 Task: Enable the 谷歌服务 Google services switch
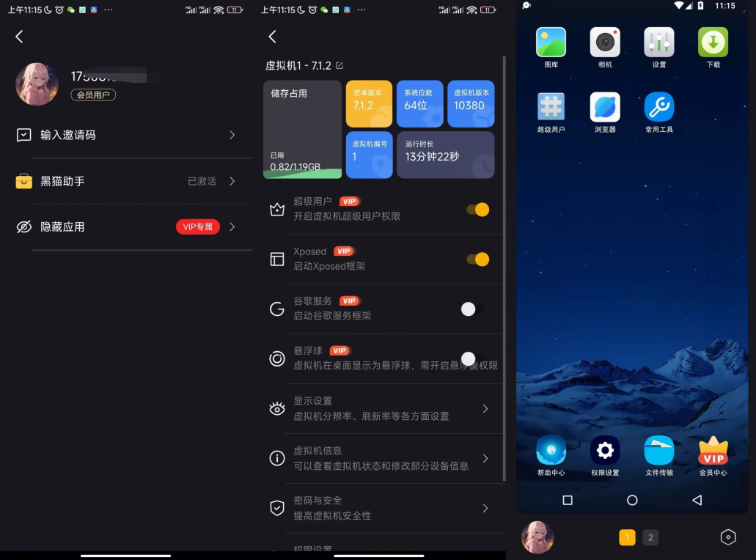pyautogui.click(x=472, y=309)
